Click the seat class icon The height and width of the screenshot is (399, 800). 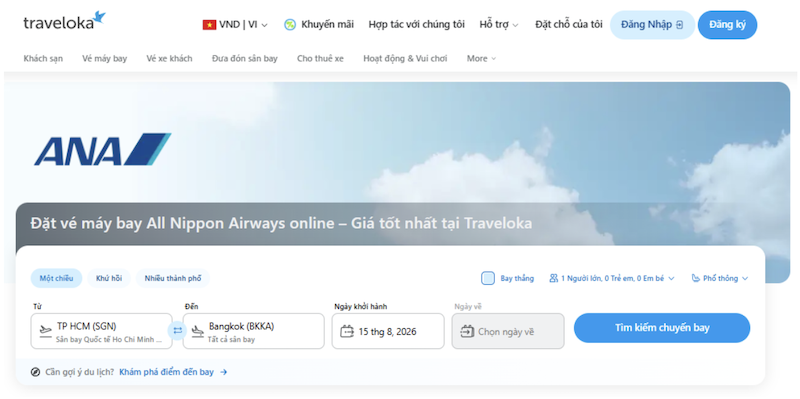695,278
